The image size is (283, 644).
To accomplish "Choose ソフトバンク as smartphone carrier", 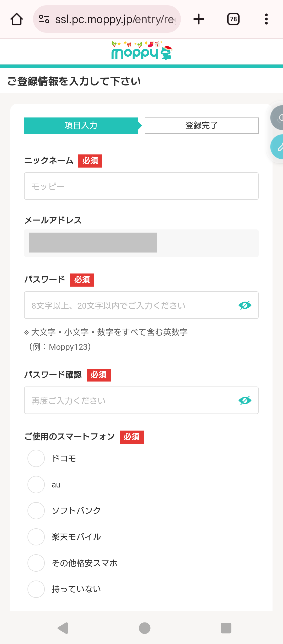I will click(x=36, y=511).
